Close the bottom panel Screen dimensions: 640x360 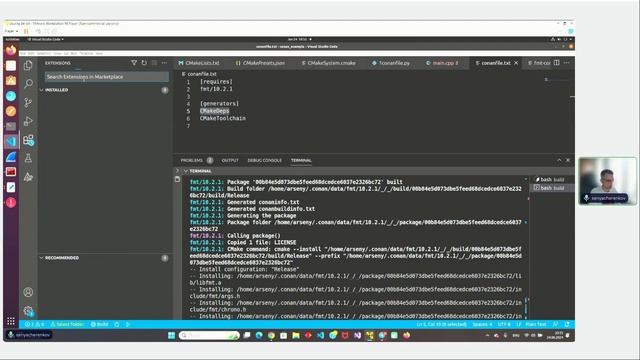[568, 160]
